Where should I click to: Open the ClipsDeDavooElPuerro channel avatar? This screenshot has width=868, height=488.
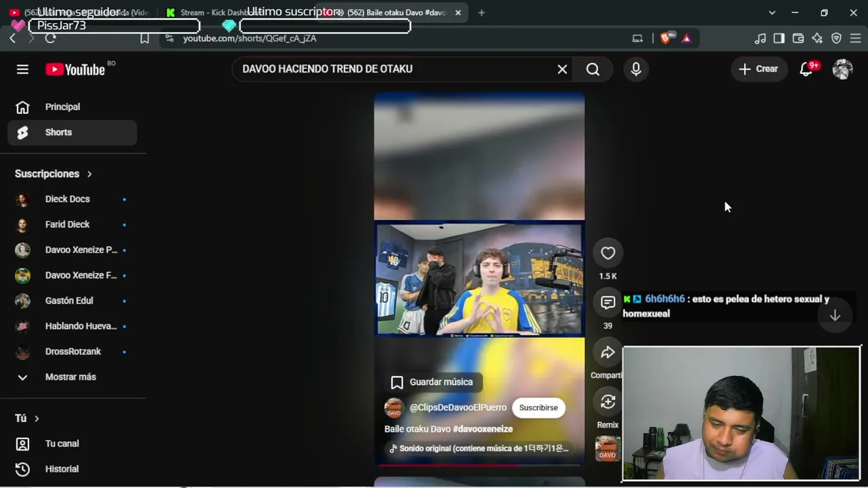pyautogui.click(x=394, y=408)
